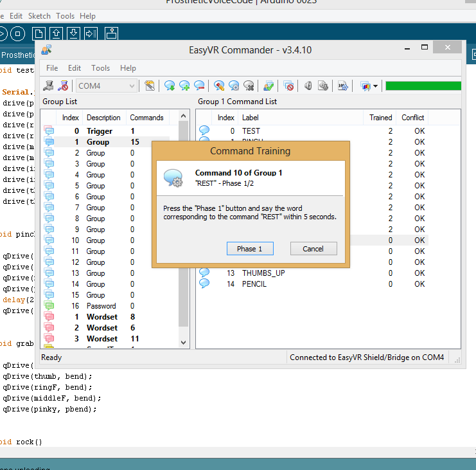Open Tools menu in EasyVR Commander
The width and height of the screenshot is (476, 470).
tap(100, 68)
